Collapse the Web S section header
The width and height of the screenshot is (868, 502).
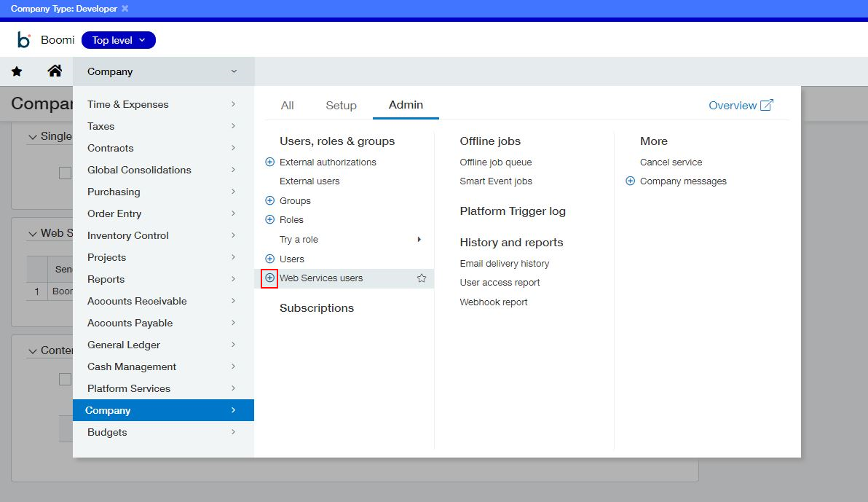33,232
